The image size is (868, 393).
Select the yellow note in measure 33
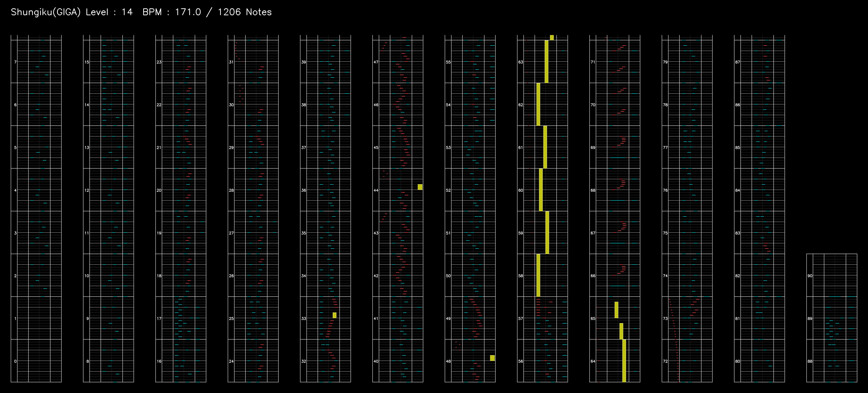tap(335, 315)
